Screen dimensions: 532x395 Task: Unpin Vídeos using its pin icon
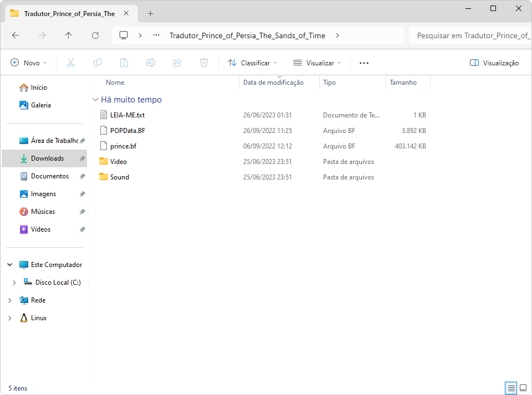point(82,229)
